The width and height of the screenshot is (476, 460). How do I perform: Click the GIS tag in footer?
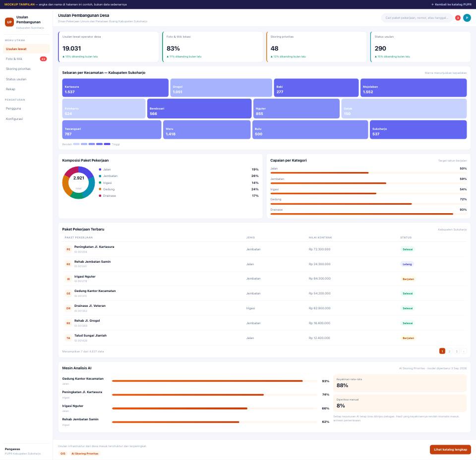pos(63,454)
